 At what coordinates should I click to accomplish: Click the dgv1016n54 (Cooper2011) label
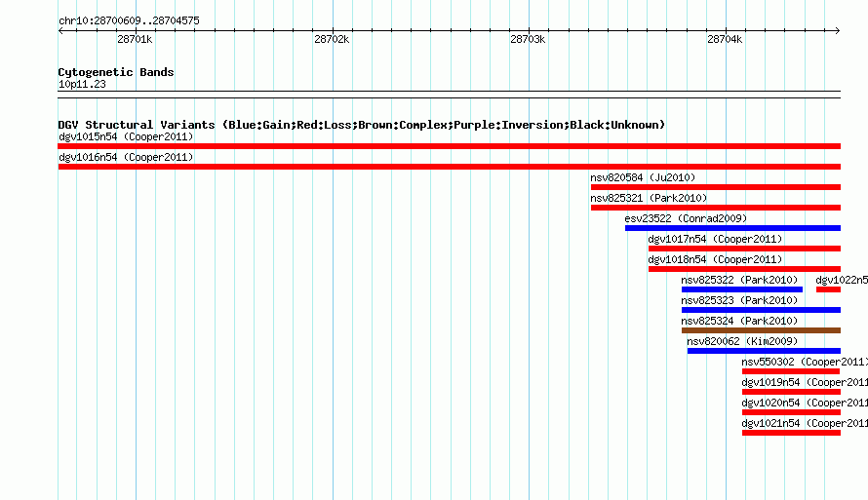(126, 157)
